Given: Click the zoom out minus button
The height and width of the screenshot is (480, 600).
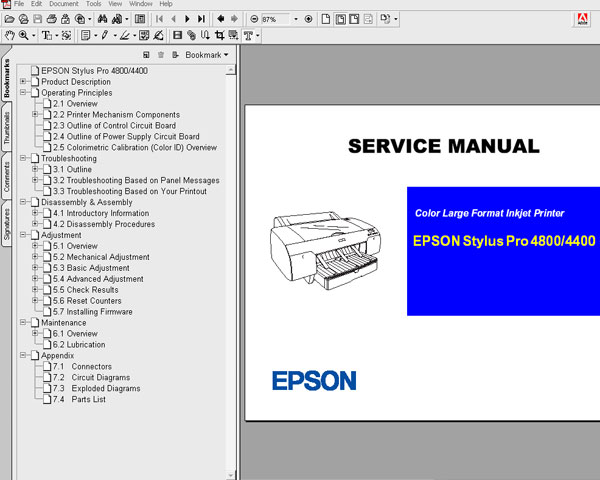Looking at the screenshot, I should (x=254, y=19).
